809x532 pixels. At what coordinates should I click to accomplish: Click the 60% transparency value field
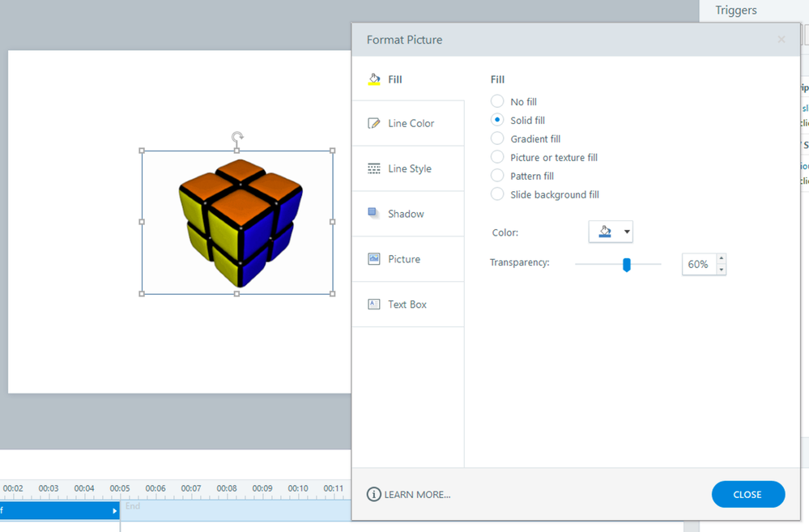[x=699, y=264]
